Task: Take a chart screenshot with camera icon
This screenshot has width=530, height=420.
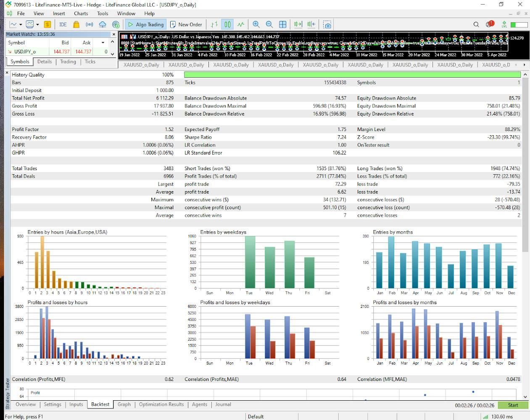Action: click(327, 24)
